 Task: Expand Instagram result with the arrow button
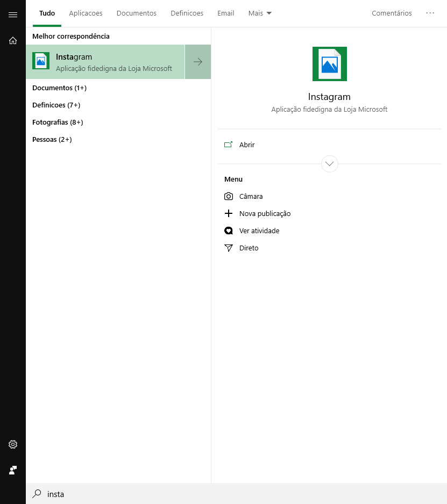click(198, 62)
